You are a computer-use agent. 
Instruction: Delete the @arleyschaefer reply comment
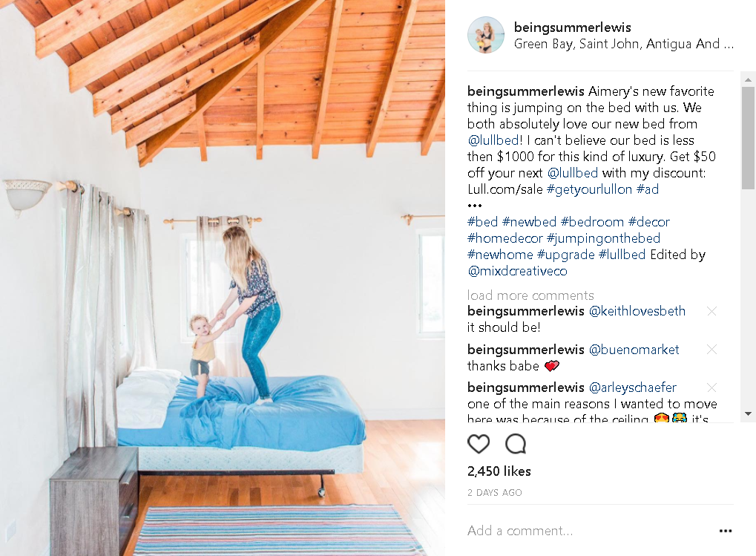[711, 387]
